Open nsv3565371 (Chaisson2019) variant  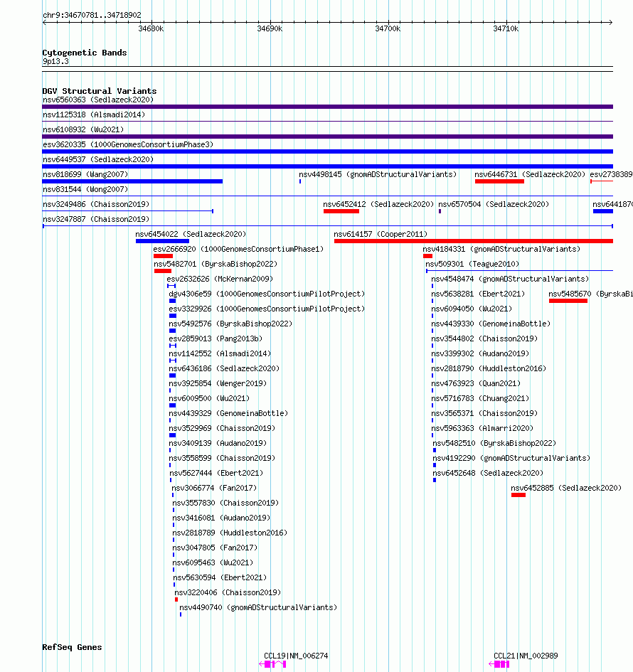click(484, 414)
